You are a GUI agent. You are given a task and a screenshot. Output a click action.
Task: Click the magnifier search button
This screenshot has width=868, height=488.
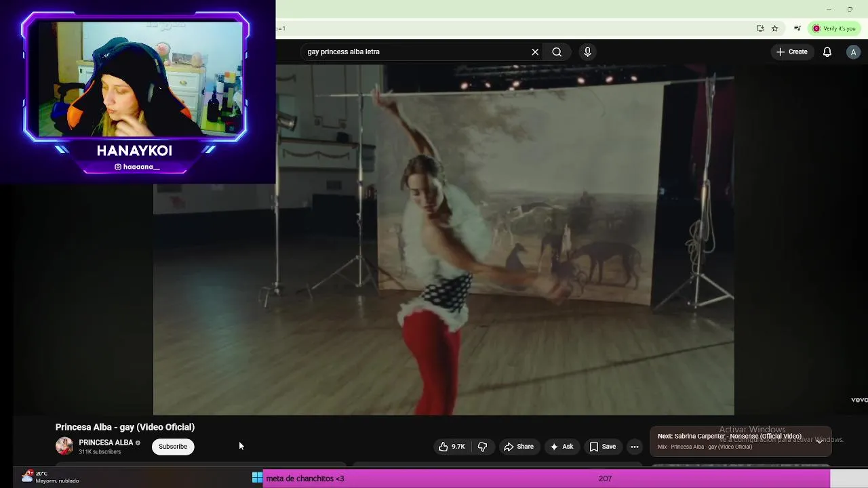[x=557, y=52]
